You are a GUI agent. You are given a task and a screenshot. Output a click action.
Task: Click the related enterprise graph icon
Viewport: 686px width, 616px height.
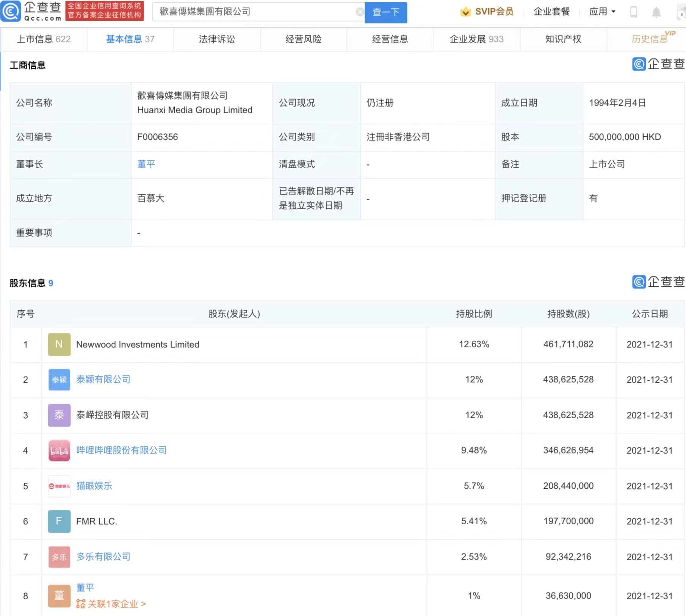click(81, 604)
